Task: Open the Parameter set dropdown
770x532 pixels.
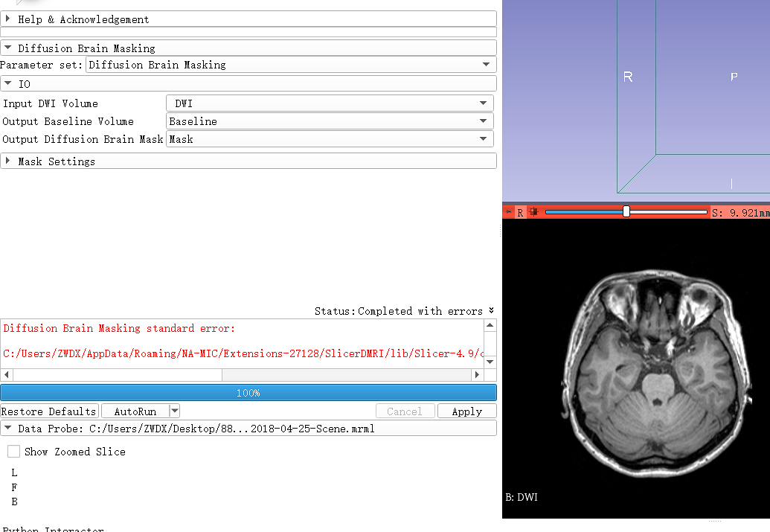Action: point(289,65)
